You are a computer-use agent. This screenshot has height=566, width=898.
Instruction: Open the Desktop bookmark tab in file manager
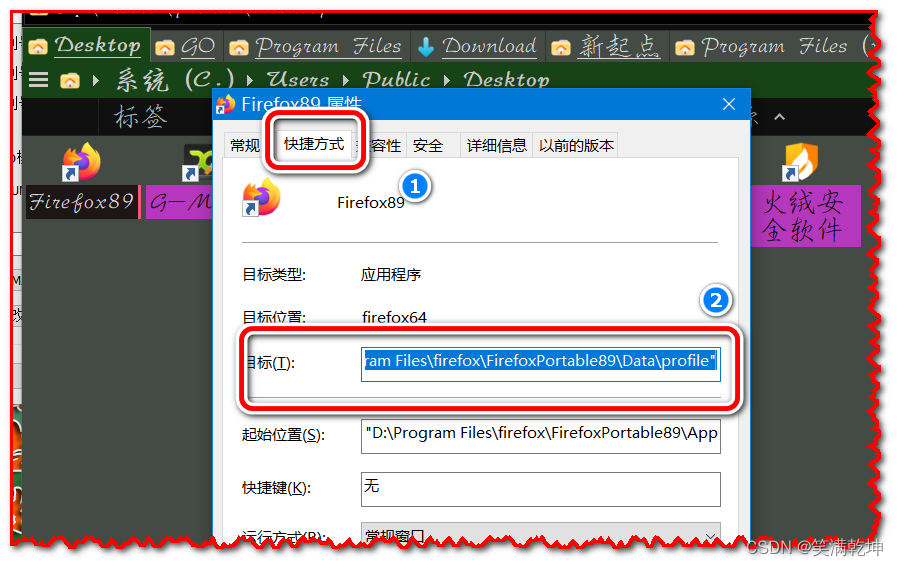[86, 45]
